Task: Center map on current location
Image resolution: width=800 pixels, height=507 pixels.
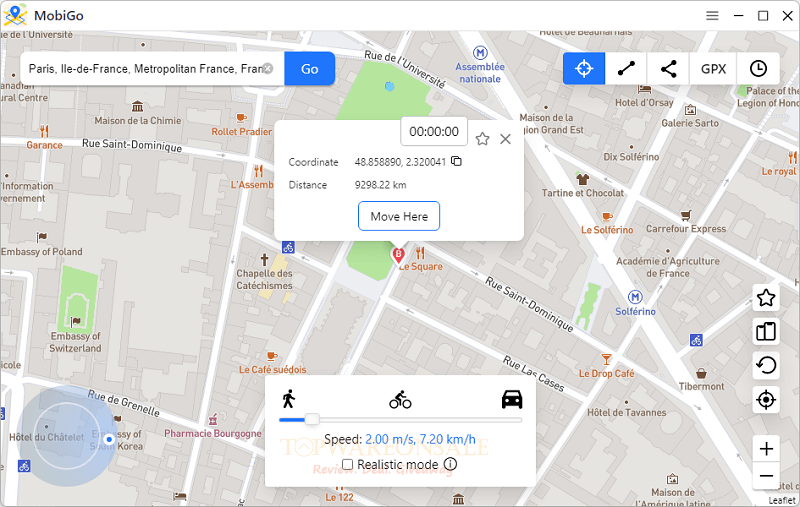Action: [x=766, y=400]
